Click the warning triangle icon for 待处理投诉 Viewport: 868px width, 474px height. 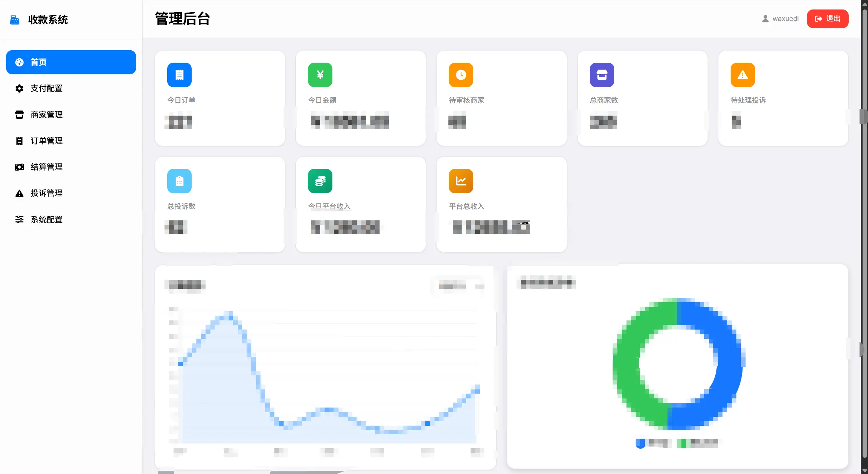pos(742,75)
